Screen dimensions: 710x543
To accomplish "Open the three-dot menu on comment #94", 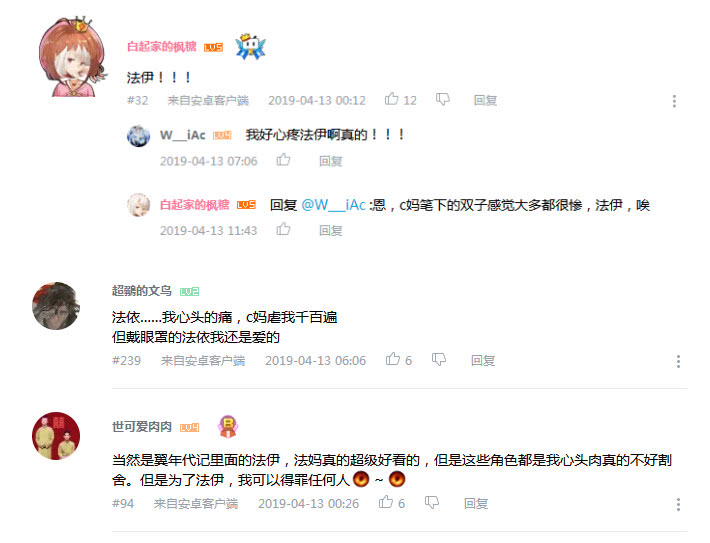I will point(678,504).
